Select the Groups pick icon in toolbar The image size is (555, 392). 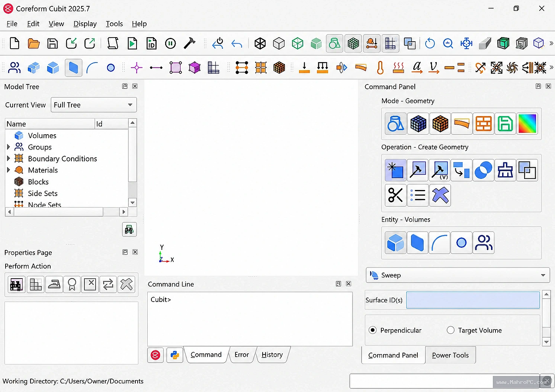[x=15, y=68]
